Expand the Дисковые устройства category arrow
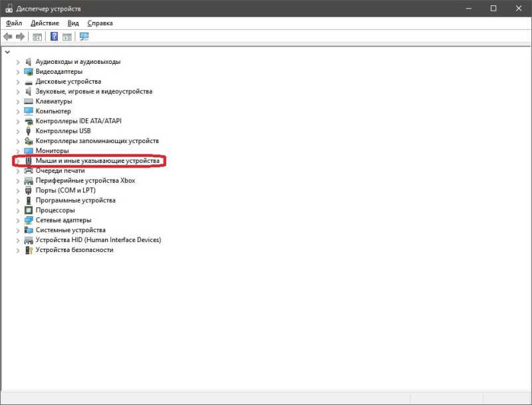Image resolution: width=532 pixels, height=405 pixels. coord(18,82)
